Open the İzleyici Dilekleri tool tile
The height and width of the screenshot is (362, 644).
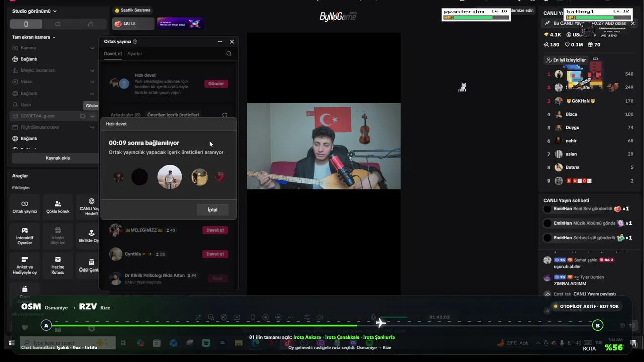pyautogui.click(x=58, y=237)
